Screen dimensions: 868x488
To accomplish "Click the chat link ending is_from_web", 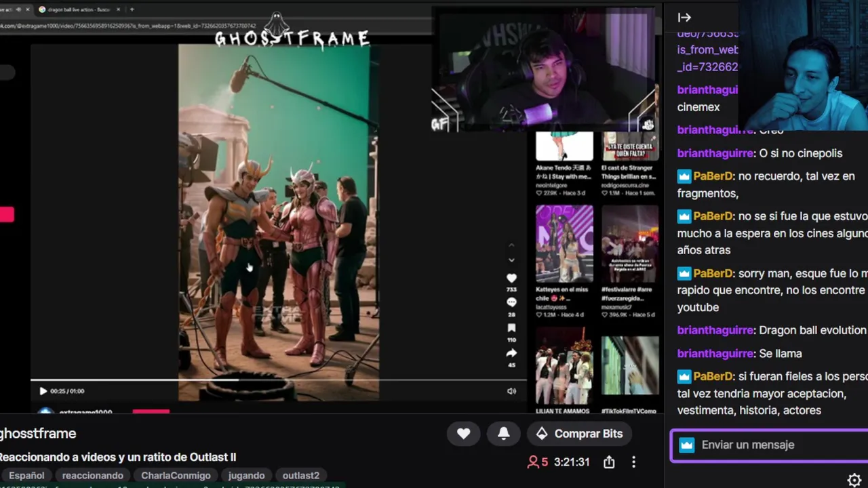I will pyautogui.click(x=708, y=49).
